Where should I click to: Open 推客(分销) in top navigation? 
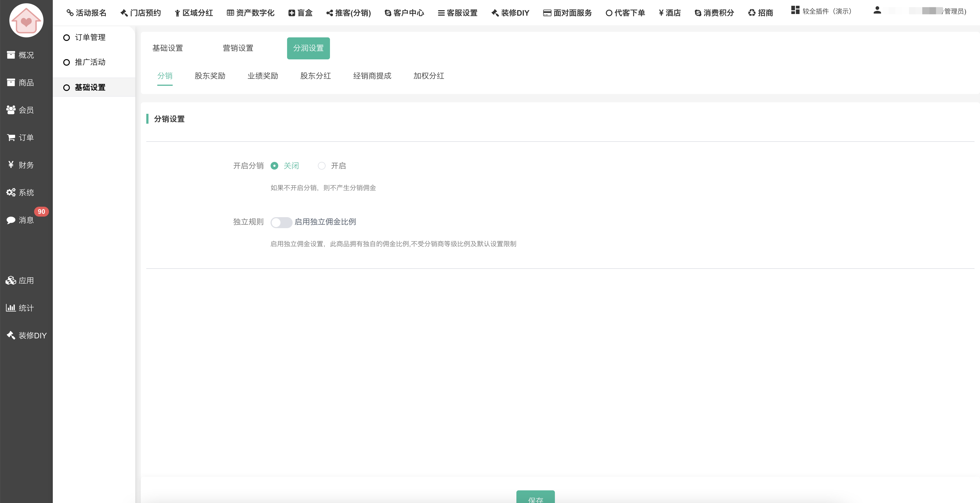[348, 13]
